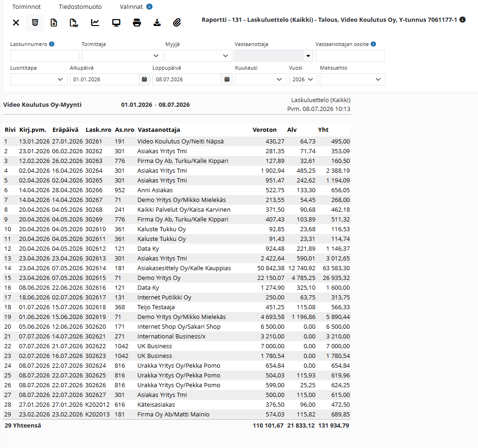
Task: Click the HTML report format icon
Action: point(35,23)
